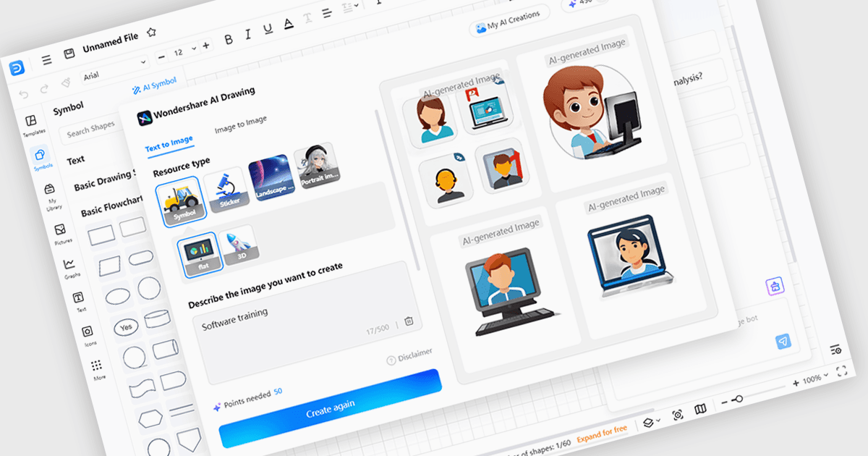Image resolution: width=868 pixels, height=456 pixels.
Task: Open the Symbols sidebar panel
Action: pyautogui.click(x=42, y=159)
